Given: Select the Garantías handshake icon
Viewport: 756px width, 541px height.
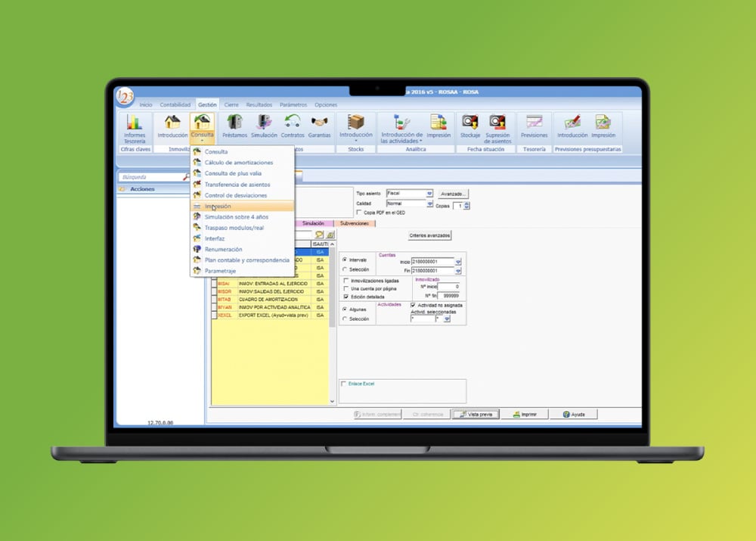Looking at the screenshot, I should click(x=320, y=123).
